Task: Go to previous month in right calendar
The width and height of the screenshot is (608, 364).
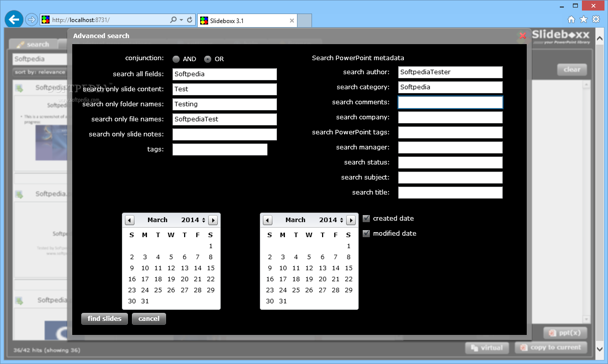Action: point(267,220)
